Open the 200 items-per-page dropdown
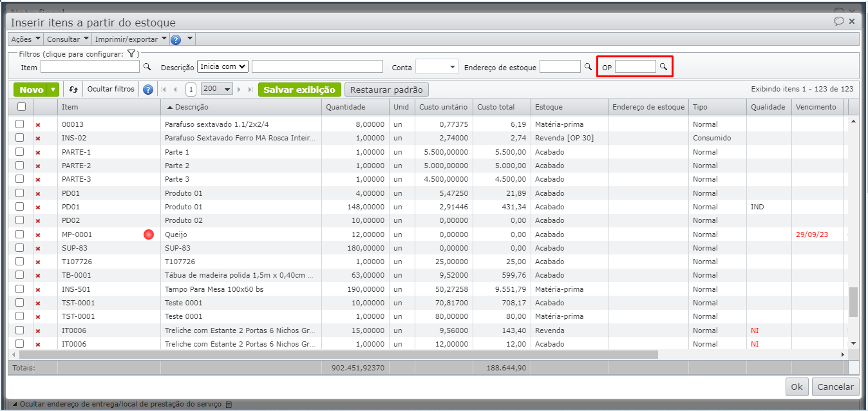 point(217,90)
